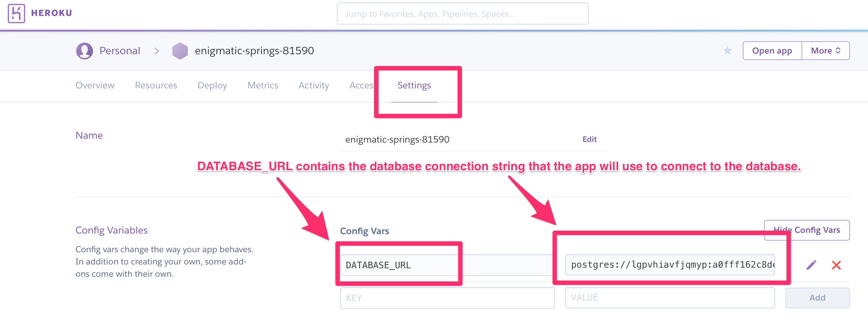Viewport: 868px width, 327px height.
Task: Click the new config var VALUE field
Action: (x=670, y=298)
